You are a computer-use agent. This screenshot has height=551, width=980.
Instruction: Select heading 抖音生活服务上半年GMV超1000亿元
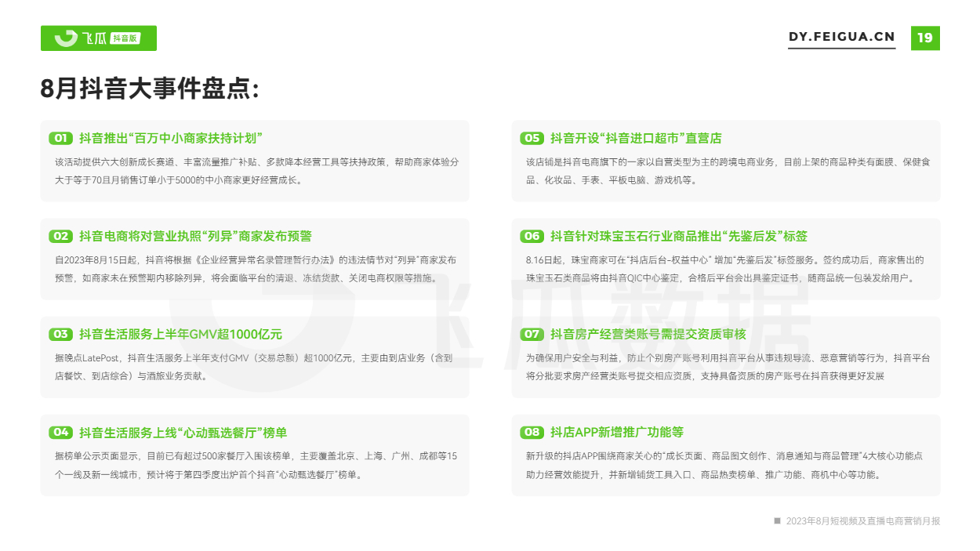[x=180, y=334]
